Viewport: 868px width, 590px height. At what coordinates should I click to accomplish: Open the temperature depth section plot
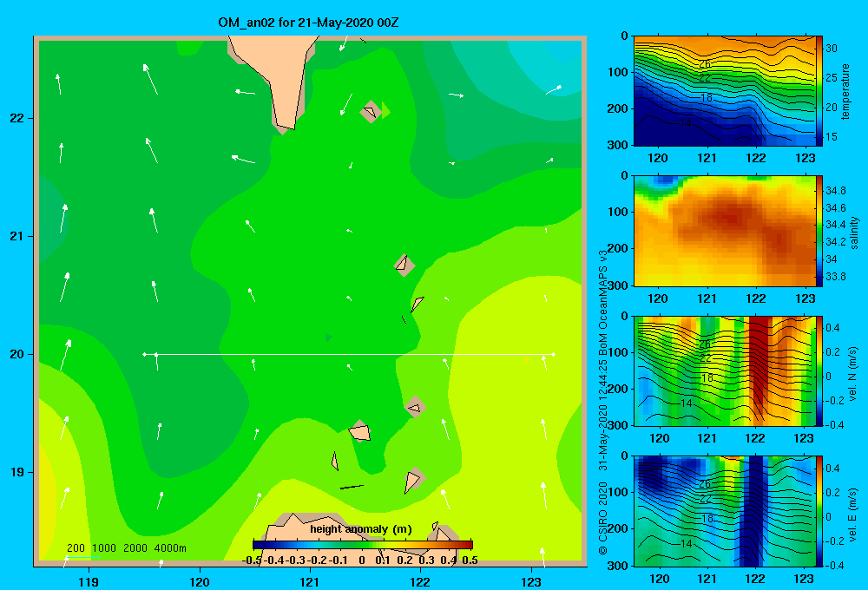pos(725,91)
